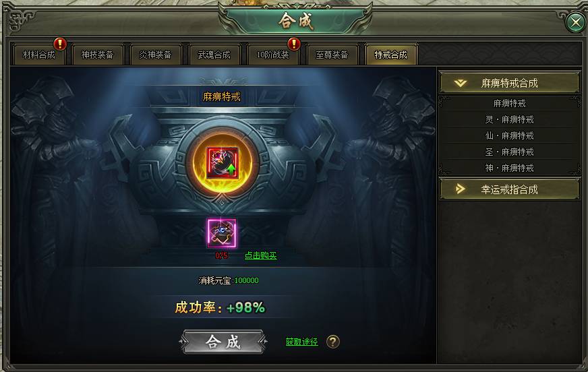
Task: Click the 合成 synthesize button
Action: 223,342
